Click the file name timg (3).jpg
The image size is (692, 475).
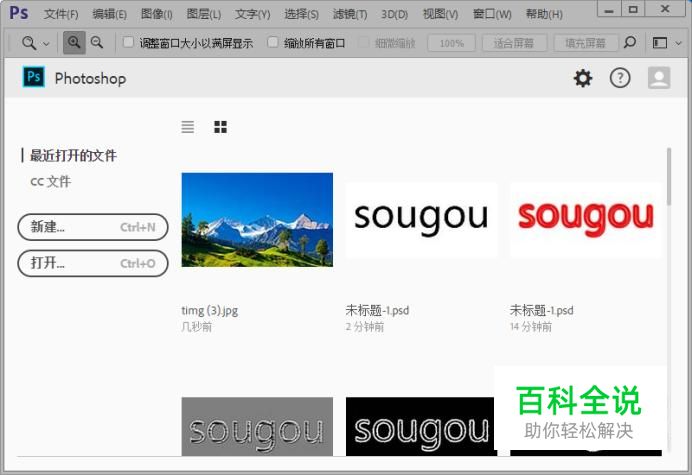click(x=210, y=310)
